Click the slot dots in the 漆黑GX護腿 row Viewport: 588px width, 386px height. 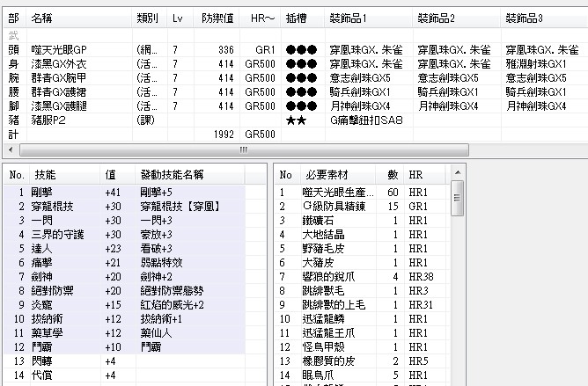click(x=300, y=106)
